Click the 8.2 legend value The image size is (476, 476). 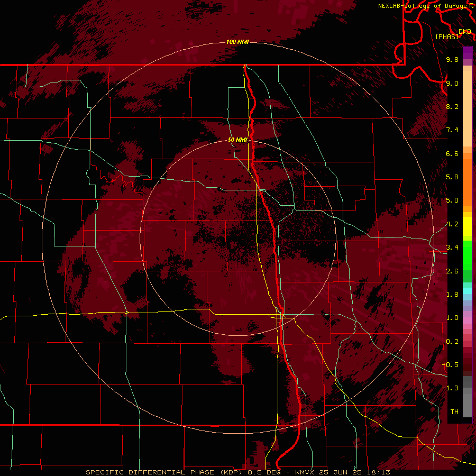pos(452,106)
